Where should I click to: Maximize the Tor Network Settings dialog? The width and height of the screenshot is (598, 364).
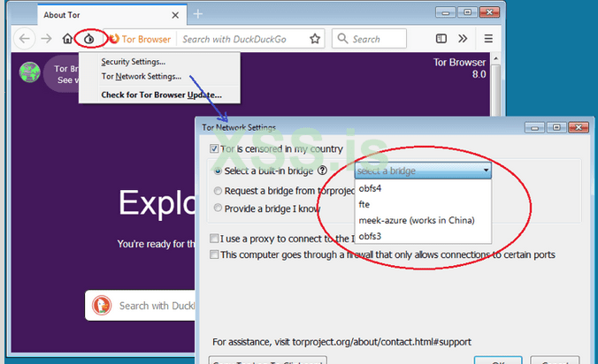556,127
